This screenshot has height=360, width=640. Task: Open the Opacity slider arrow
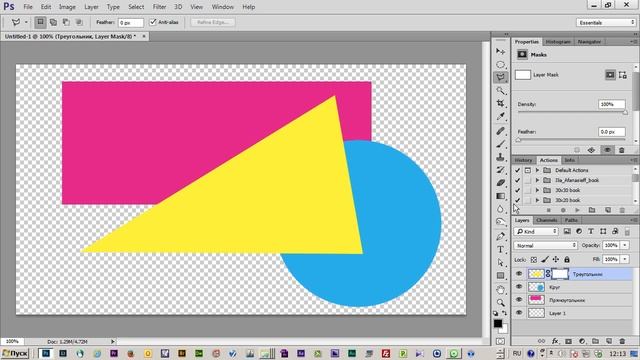pyautogui.click(x=625, y=245)
